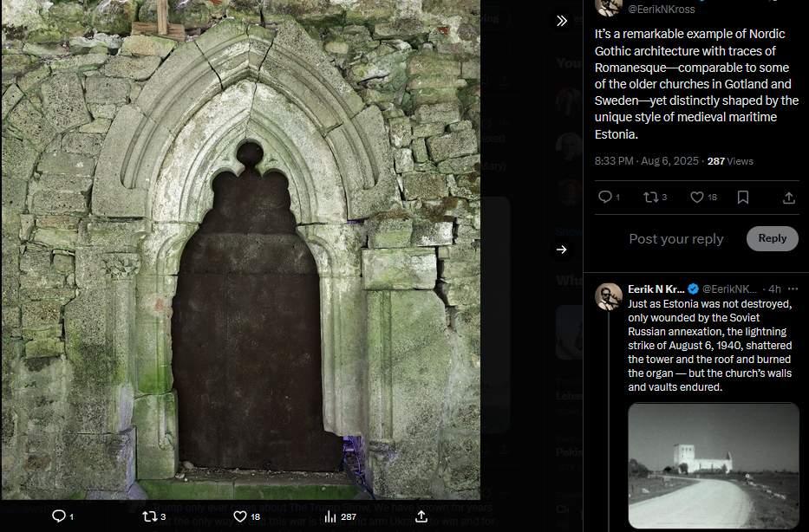Collapse the side panel with double chevron icon
This screenshot has height=532, width=809.
coord(562,21)
